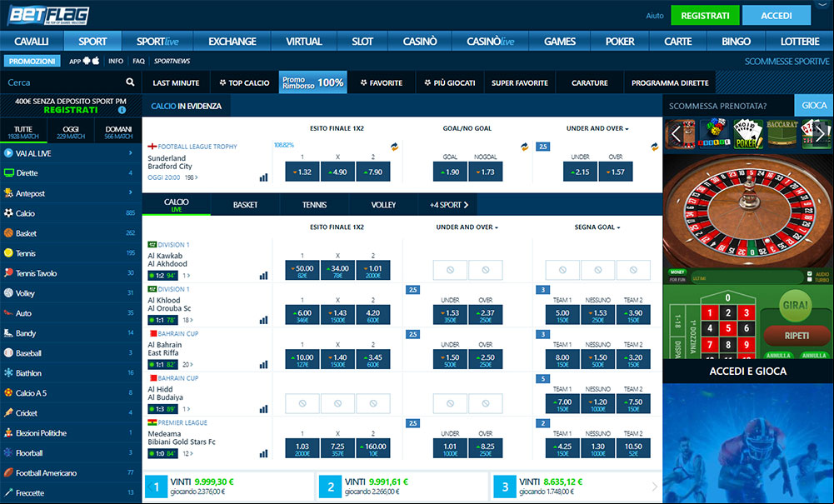Click the search magnifier icon

(x=130, y=82)
